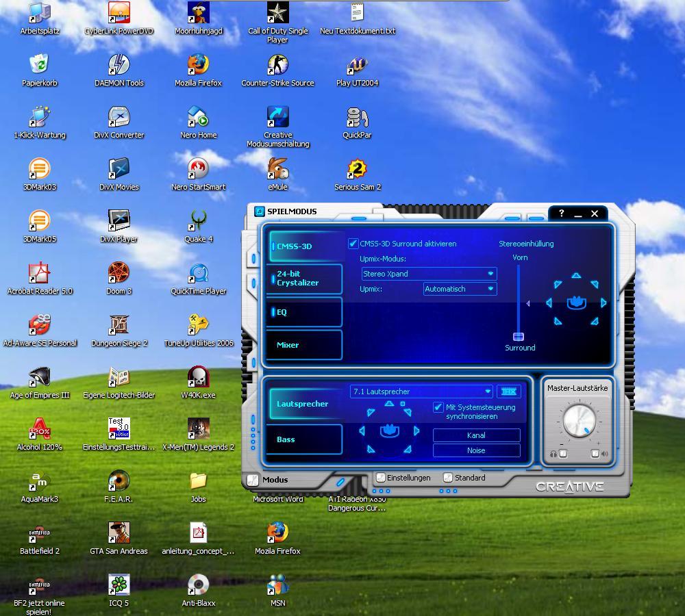Viewport: 685px width, 616px height.
Task: Uncheck CMSS-3D Surround aktivieren
Action: click(353, 243)
